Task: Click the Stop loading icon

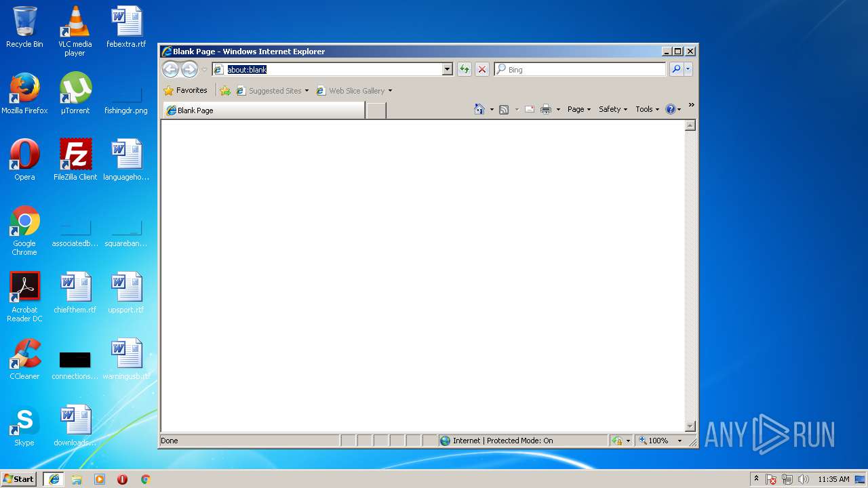Action: pyautogui.click(x=482, y=69)
